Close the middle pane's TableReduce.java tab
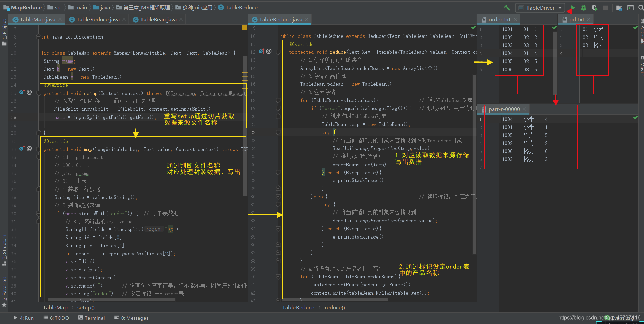 point(307,19)
